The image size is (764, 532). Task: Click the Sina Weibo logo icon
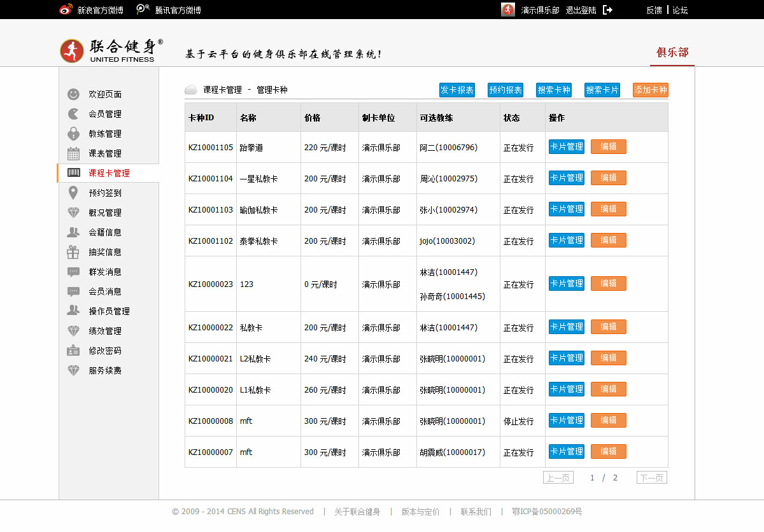(x=66, y=10)
